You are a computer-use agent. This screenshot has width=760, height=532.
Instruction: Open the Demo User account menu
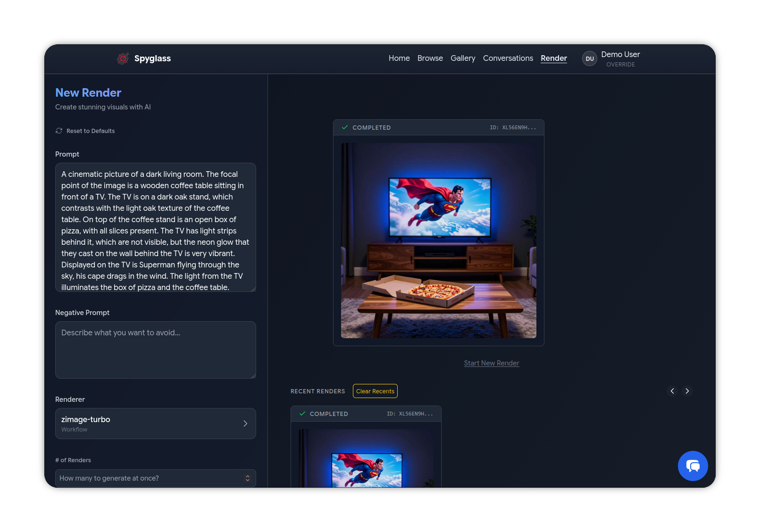pos(620,58)
